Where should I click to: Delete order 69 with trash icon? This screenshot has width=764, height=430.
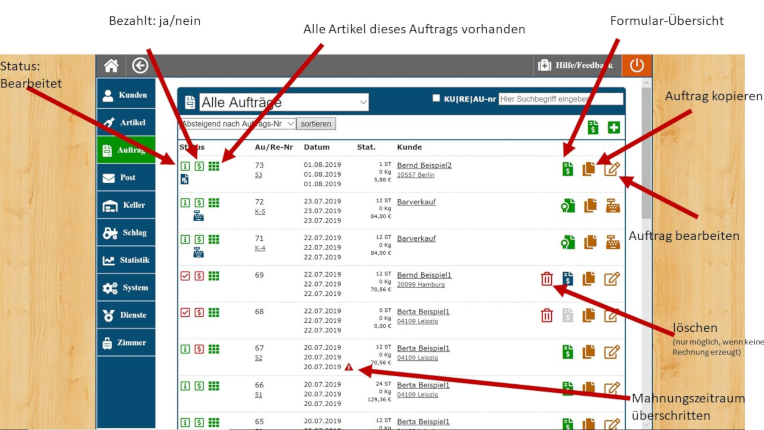pyautogui.click(x=546, y=279)
